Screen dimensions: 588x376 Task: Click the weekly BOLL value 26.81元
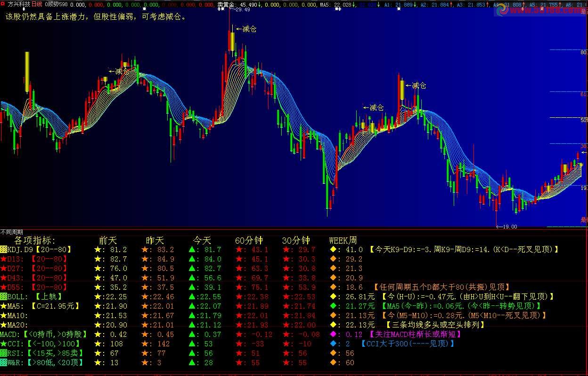coord(360,297)
